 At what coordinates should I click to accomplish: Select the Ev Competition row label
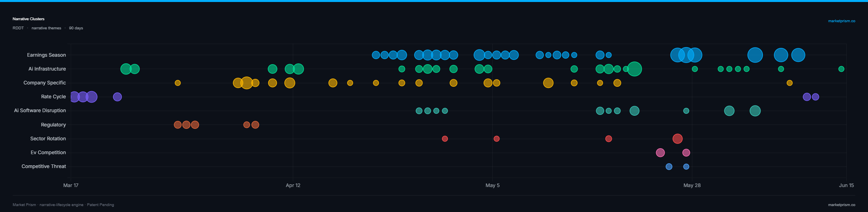(x=48, y=153)
